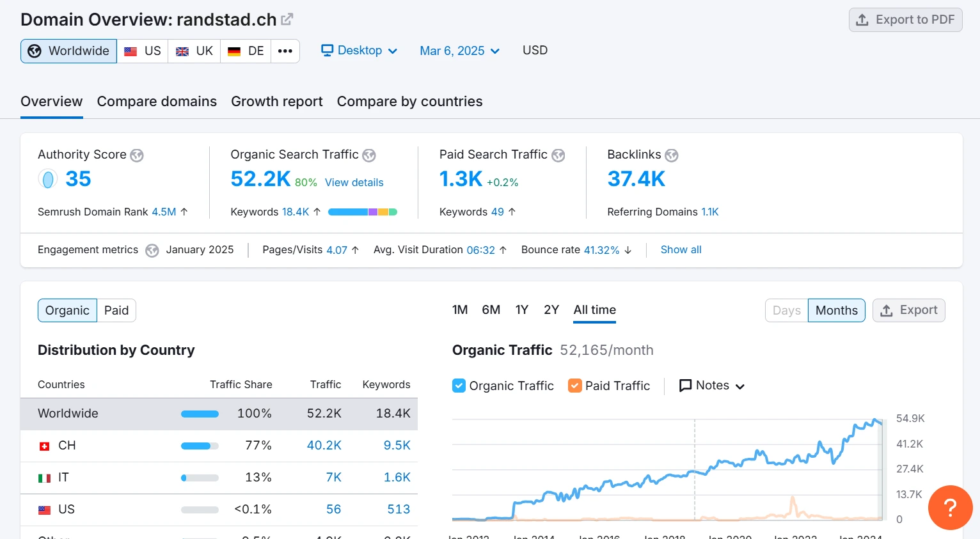Click the Pages/Visits 4.07 value
Image resolution: width=980 pixels, height=539 pixels.
tap(336, 250)
